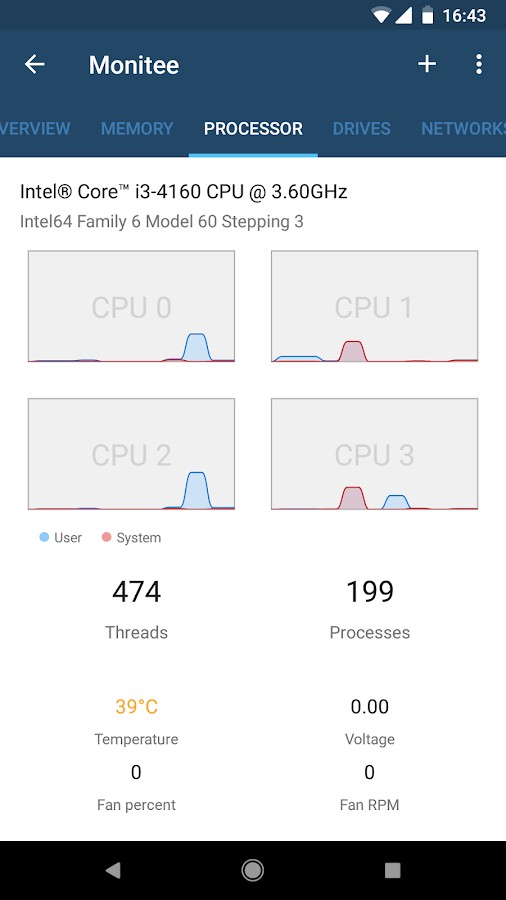Tap the plus add icon
Image resolution: width=506 pixels, height=900 pixels.
click(x=427, y=64)
